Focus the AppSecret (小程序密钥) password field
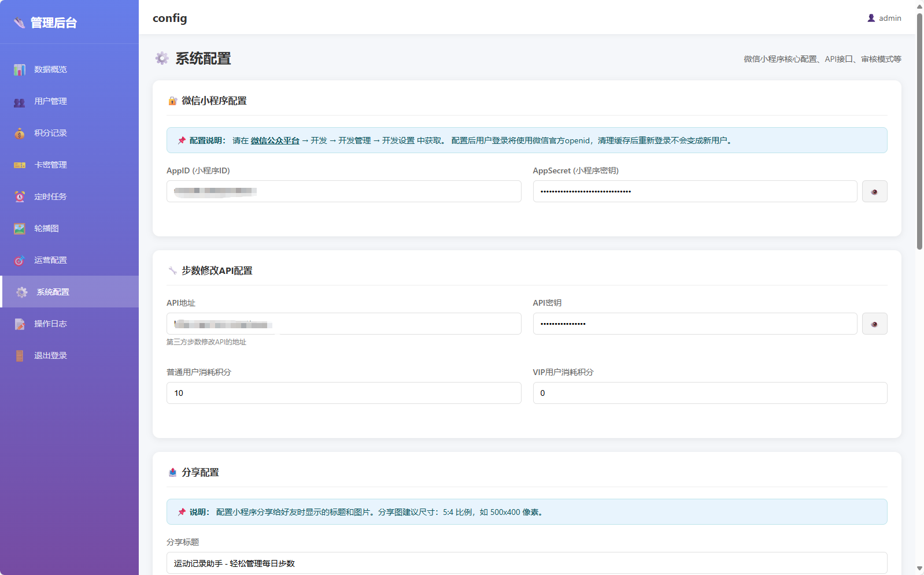Image resolution: width=924 pixels, height=575 pixels. [x=694, y=191]
